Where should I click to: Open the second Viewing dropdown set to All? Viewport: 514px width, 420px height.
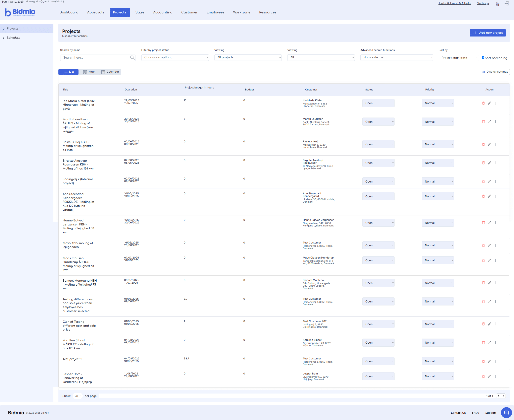321,58
